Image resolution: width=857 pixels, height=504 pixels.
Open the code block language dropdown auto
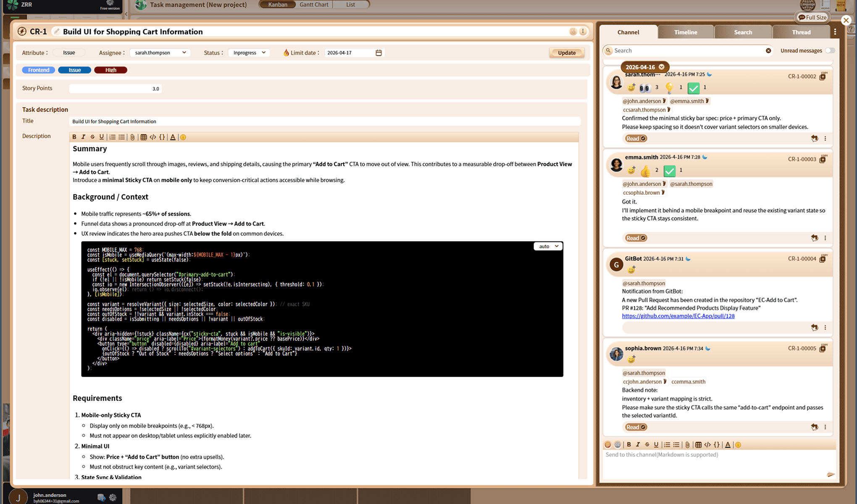pos(548,246)
